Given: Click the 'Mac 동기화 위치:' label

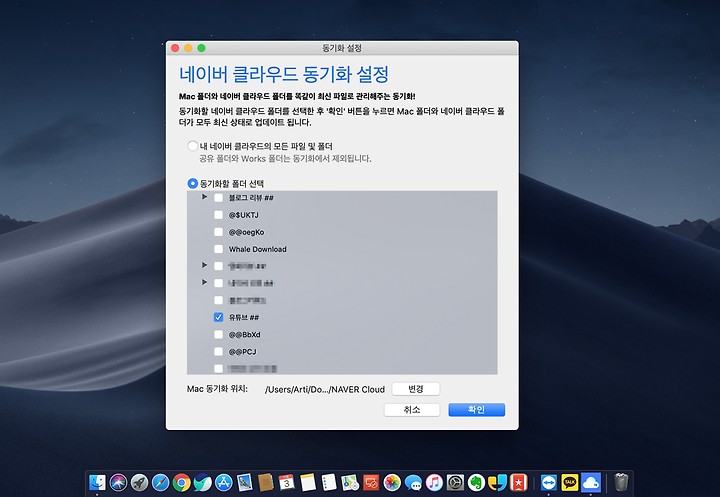Looking at the screenshot, I should (x=217, y=389).
